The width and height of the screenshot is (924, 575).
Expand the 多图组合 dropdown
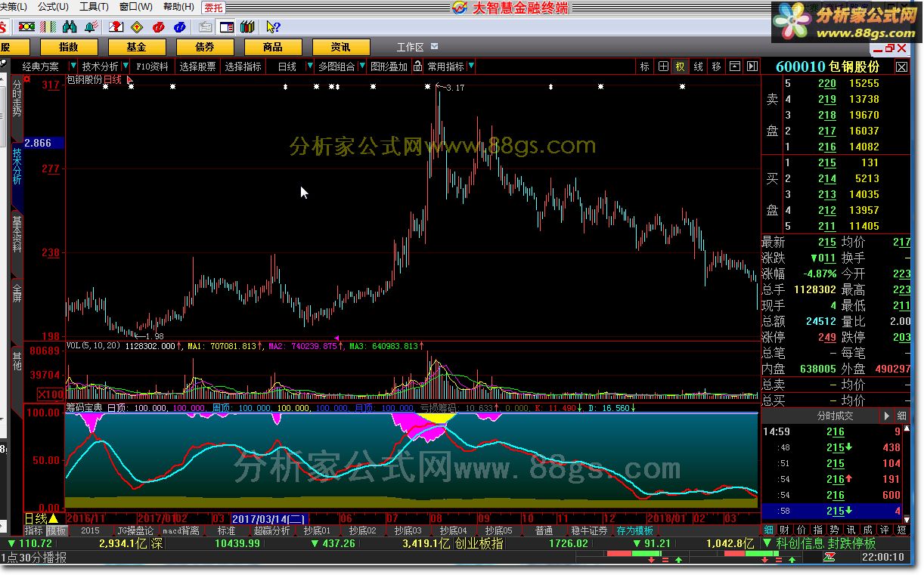click(x=361, y=66)
